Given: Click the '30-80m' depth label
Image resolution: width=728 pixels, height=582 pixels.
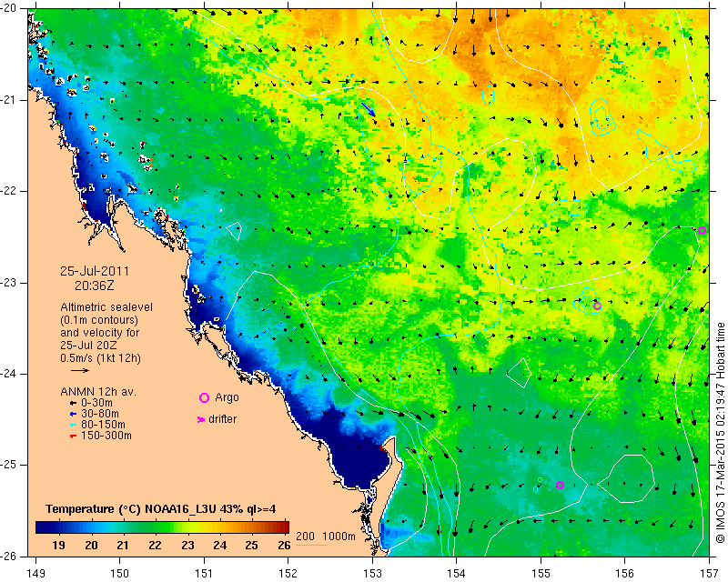Looking at the screenshot, I should pos(100,414).
